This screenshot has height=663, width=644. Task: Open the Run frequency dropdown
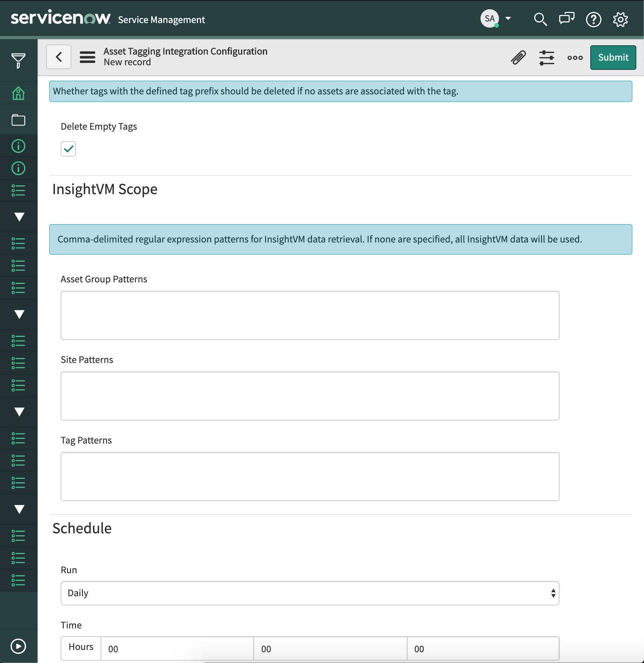pos(310,593)
